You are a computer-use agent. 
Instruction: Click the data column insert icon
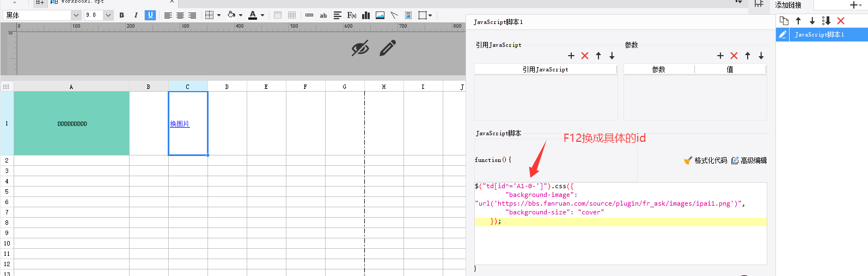309,15
